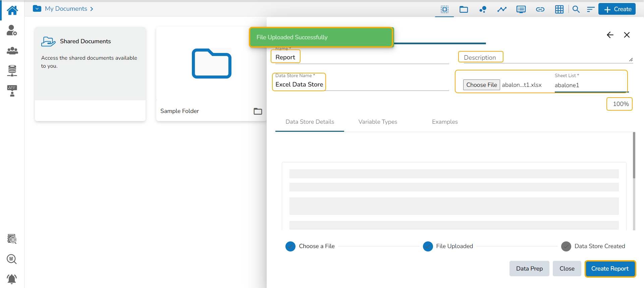
Task: Filter documents by folder icon in toolbar
Action: (x=464, y=9)
